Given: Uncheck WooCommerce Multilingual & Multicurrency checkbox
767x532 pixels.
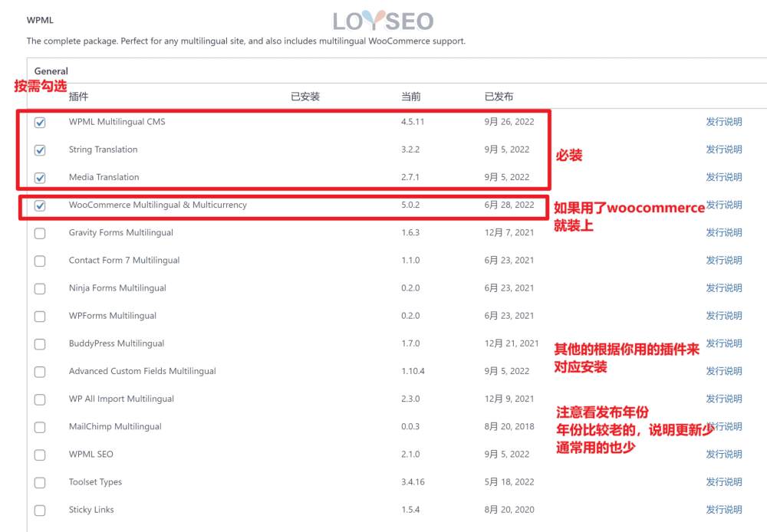Looking at the screenshot, I should (40, 206).
